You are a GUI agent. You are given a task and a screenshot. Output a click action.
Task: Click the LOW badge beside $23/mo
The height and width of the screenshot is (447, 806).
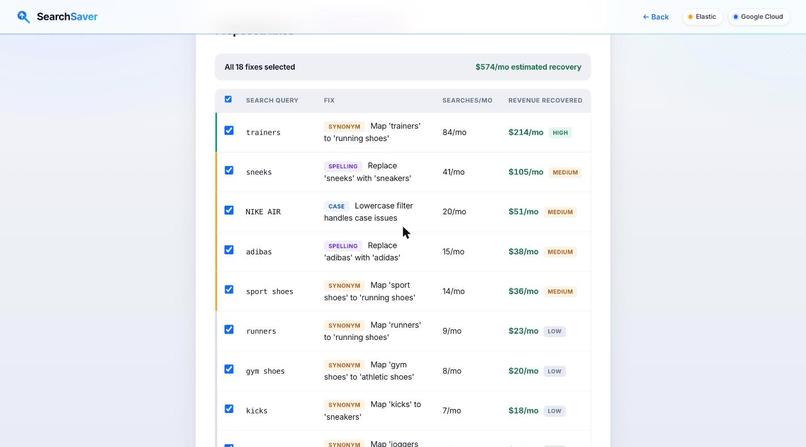click(554, 331)
